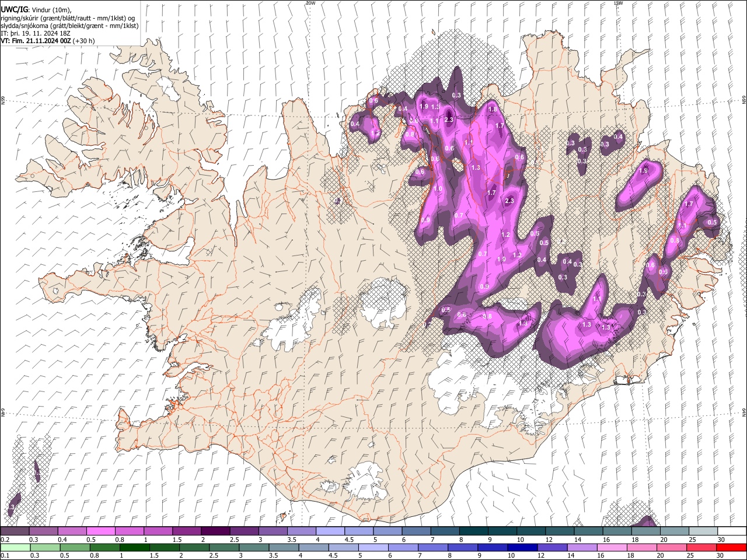The height and width of the screenshot is (560, 747).
Task: Select the rain-scale swatch between 2.5 and 3
Action: [x=224, y=547]
